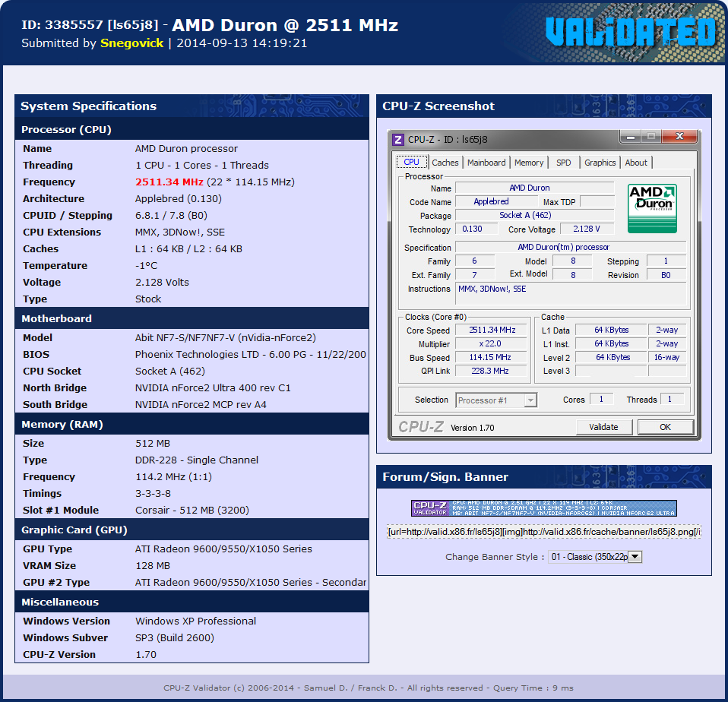Click the Package Socket A (462) field

[x=534, y=216]
